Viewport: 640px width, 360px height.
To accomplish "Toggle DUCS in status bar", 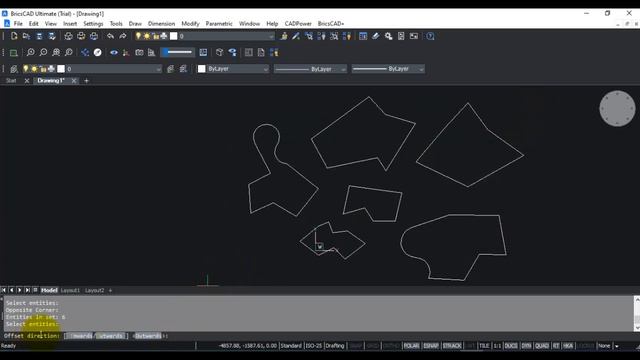I will [511, 346].
